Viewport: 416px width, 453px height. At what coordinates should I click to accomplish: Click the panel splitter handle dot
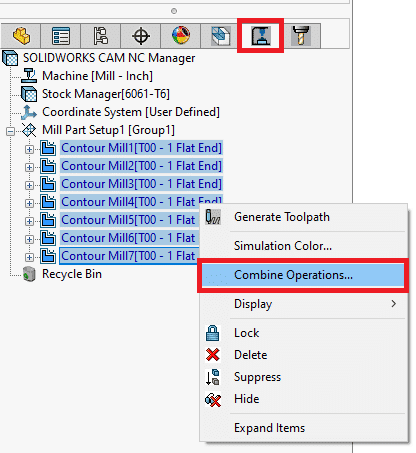[x=174, y=11]
